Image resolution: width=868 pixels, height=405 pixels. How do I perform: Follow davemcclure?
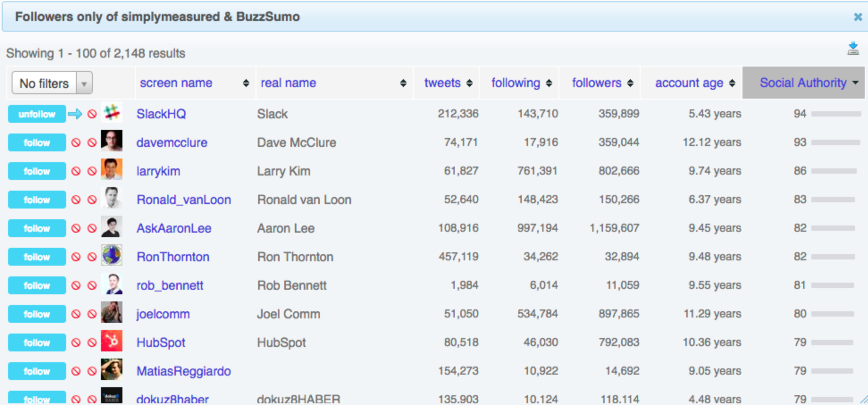point(37,142)
